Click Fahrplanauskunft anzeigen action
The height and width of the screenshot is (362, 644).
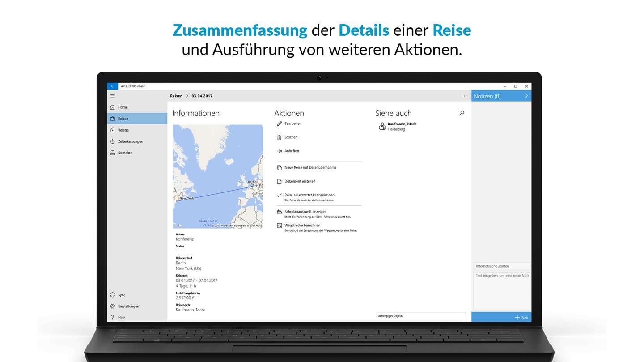coord(305,212)
